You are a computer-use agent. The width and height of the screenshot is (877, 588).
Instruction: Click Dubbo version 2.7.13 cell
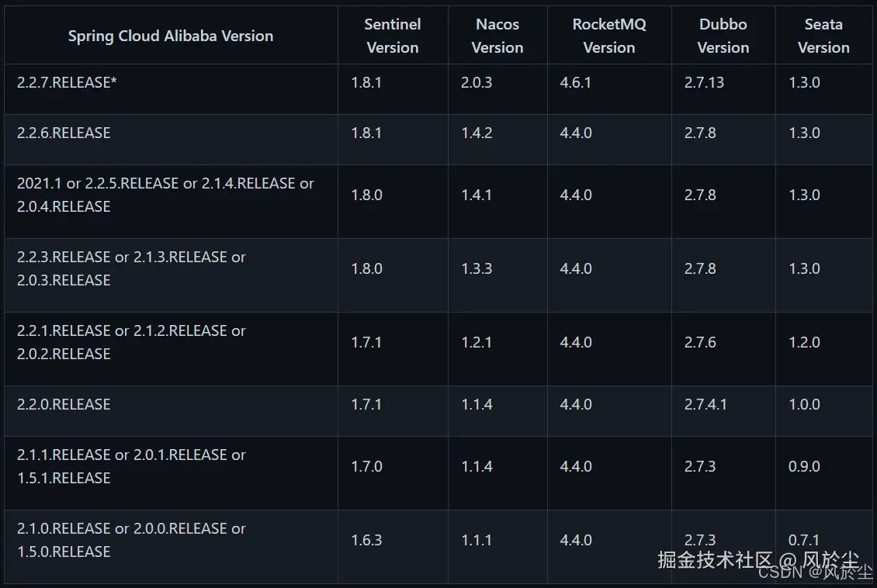point(704,82)
